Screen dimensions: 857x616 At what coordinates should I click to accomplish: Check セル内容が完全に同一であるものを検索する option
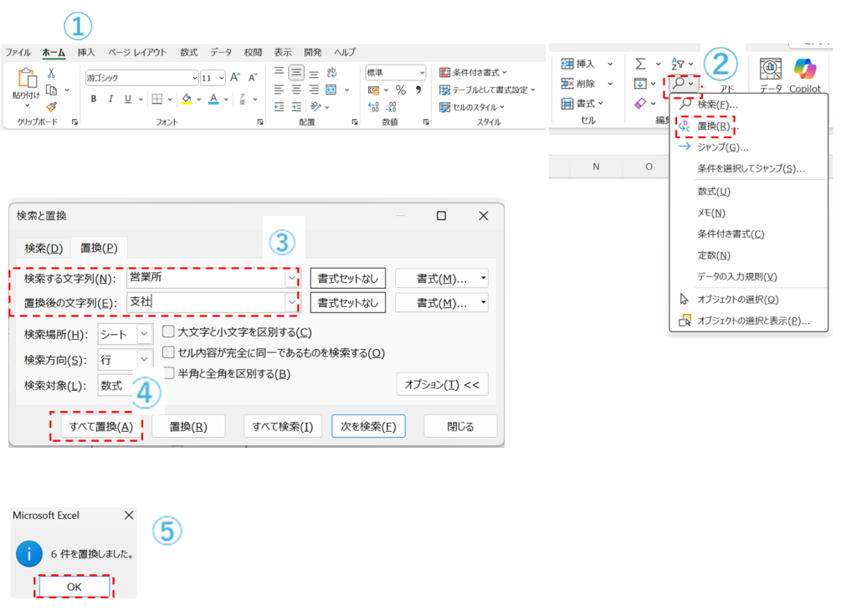168,352
